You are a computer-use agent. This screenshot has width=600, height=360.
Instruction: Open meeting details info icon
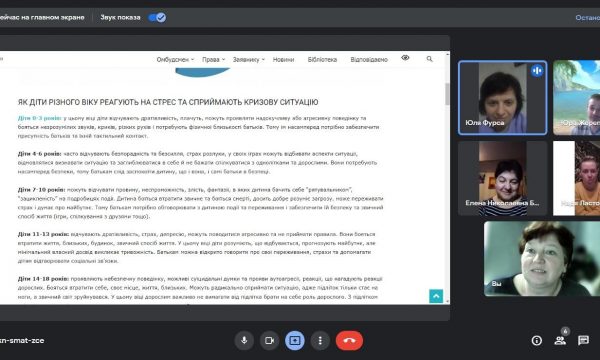tap(536, 340)
